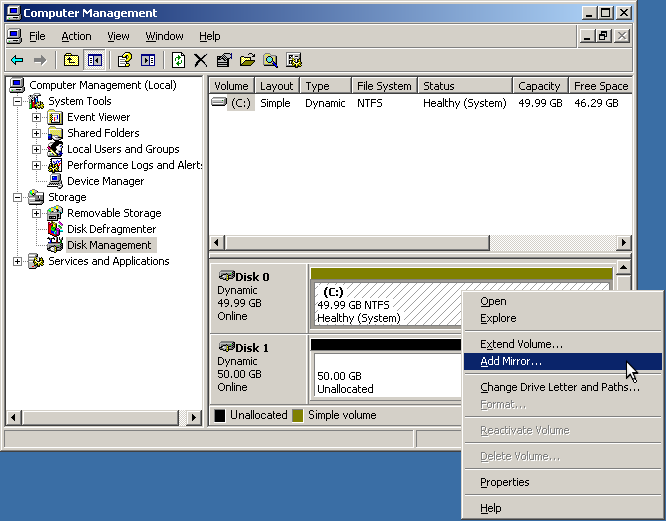Click the Show/Hide Action Pane toolbar icon

pyautogui.click(x=148, y=60)
